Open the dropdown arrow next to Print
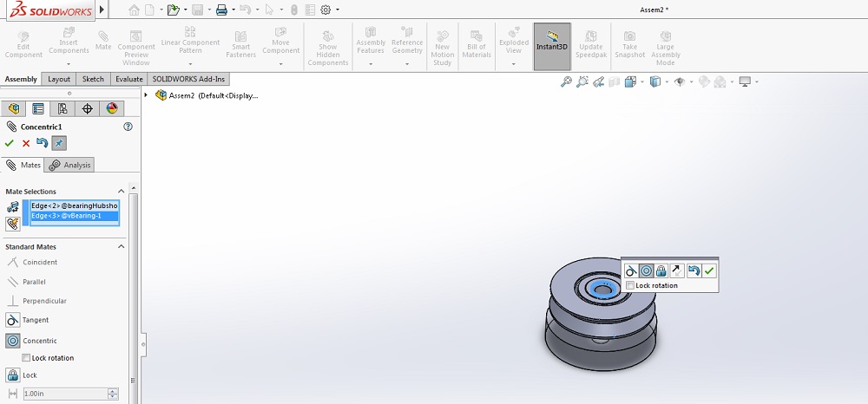868x404 pixels. [233, 10]
